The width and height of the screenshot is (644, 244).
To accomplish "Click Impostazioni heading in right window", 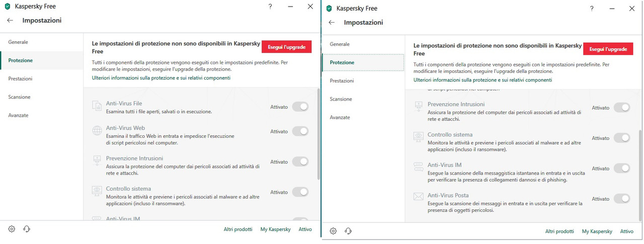I will point(363,23).
